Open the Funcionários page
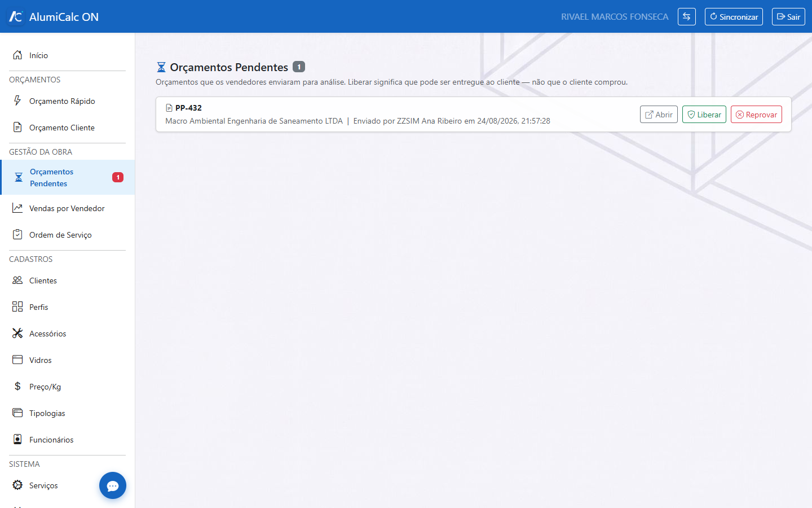The height and width of the screenshot is (508, 812). coord(68,440)
